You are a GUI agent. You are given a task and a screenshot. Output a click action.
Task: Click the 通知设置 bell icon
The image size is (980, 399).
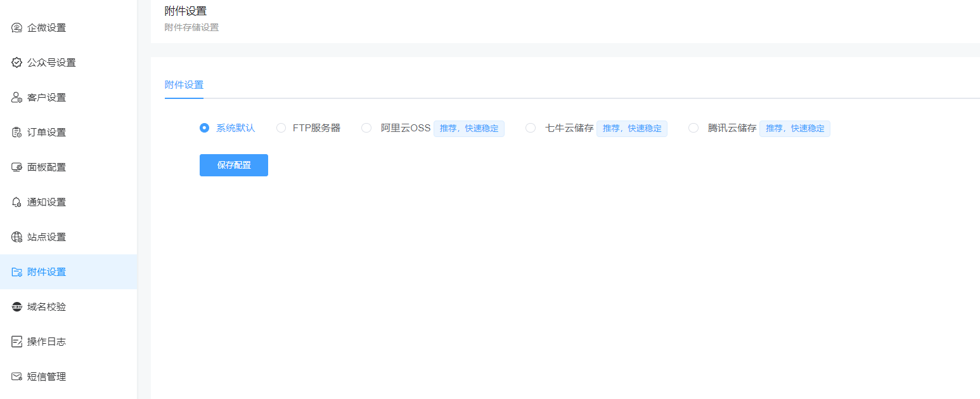[17, 202]
